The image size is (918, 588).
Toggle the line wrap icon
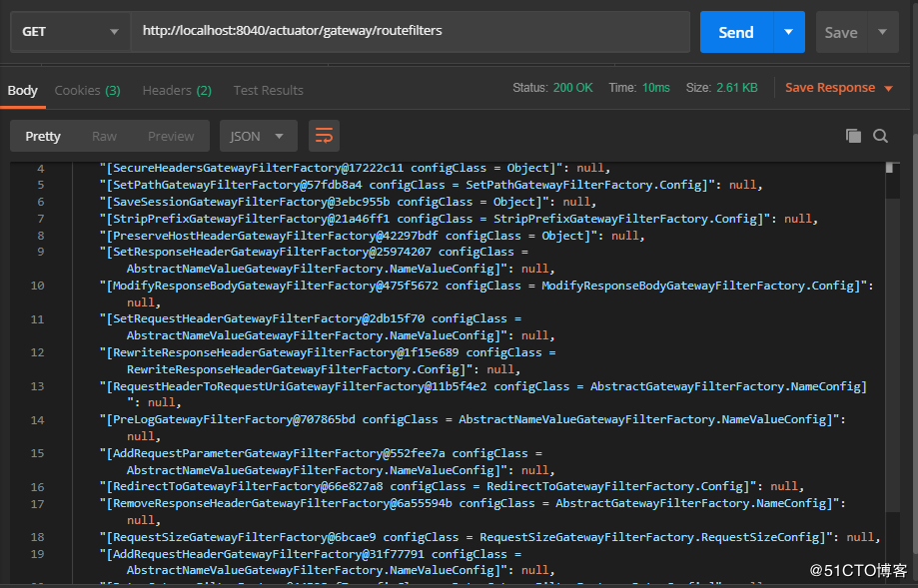click(324, 137)
